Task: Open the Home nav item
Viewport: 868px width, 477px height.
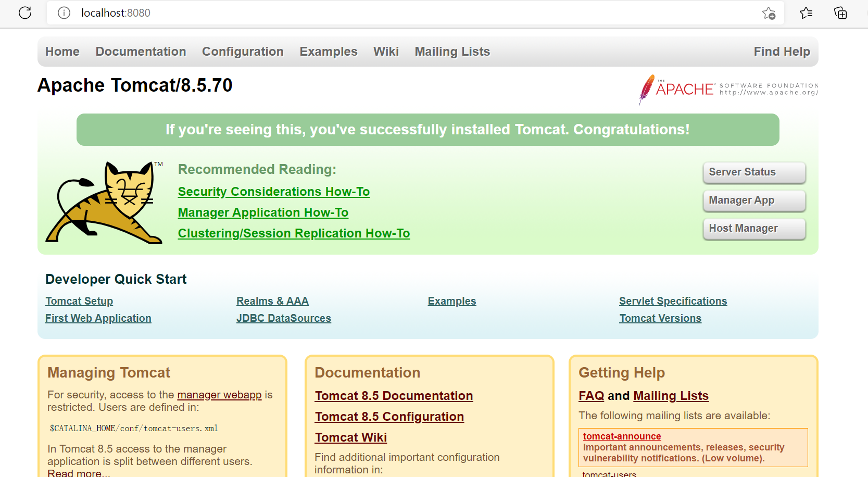Action: point(62,52)
